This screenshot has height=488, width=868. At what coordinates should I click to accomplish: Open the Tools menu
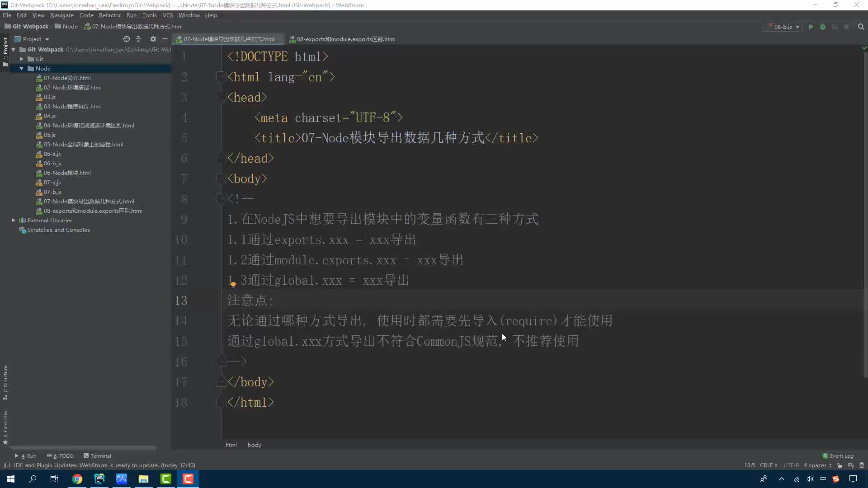point(150,15)
